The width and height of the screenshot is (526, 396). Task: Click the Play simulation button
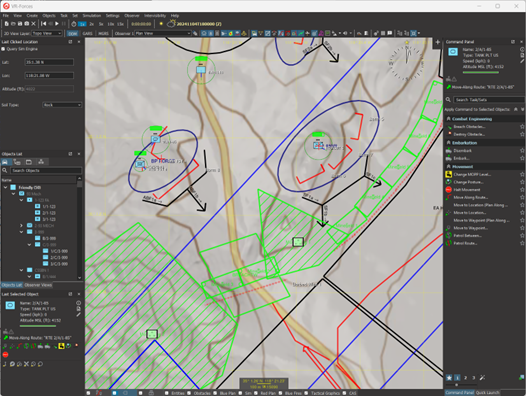tap(57, 24)
